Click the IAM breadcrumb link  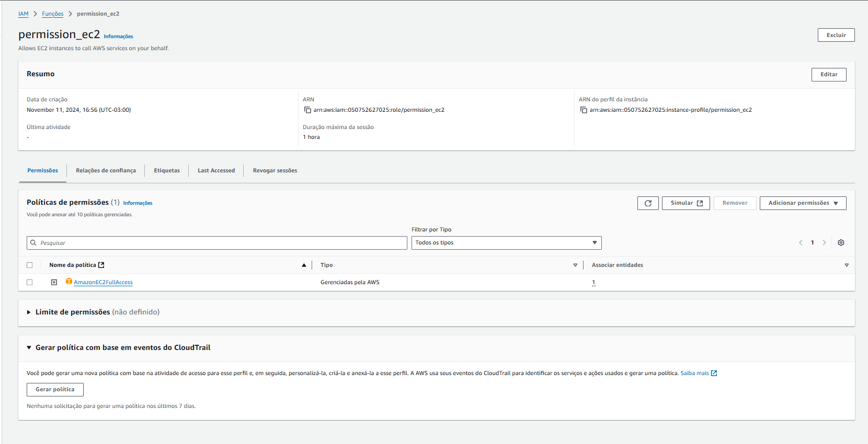[x=24, y=14]
